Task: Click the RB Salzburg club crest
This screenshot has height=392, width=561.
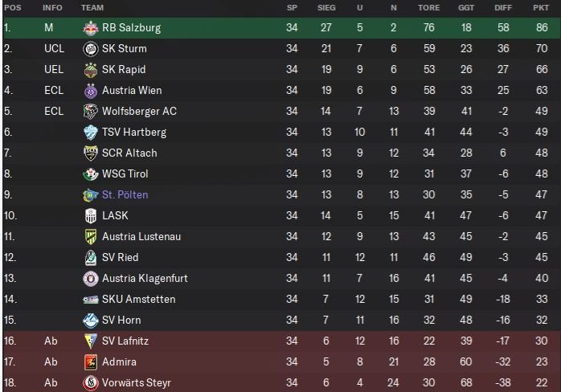Action: tap(91, 27)
